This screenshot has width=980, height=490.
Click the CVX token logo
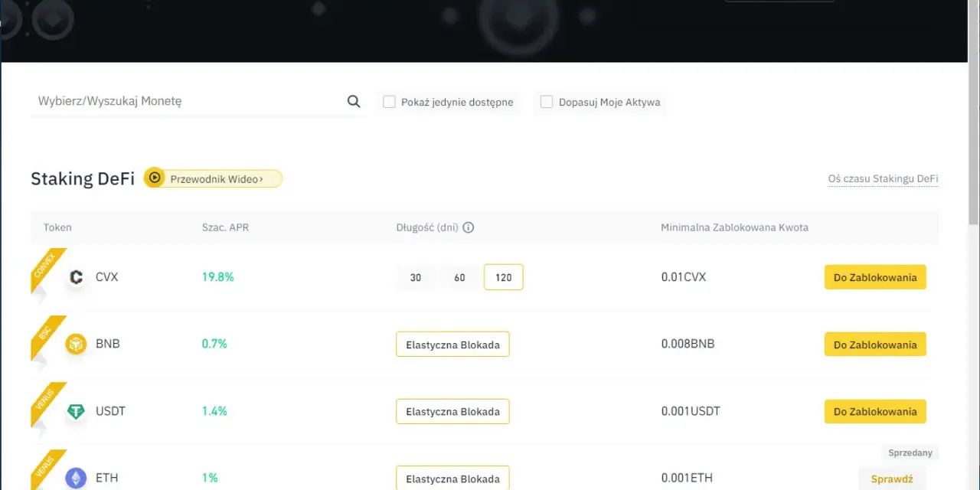76,277
